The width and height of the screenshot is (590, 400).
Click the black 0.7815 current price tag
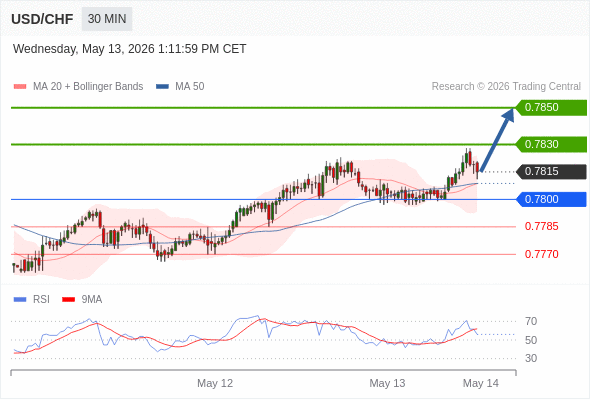tap(551, 172)
